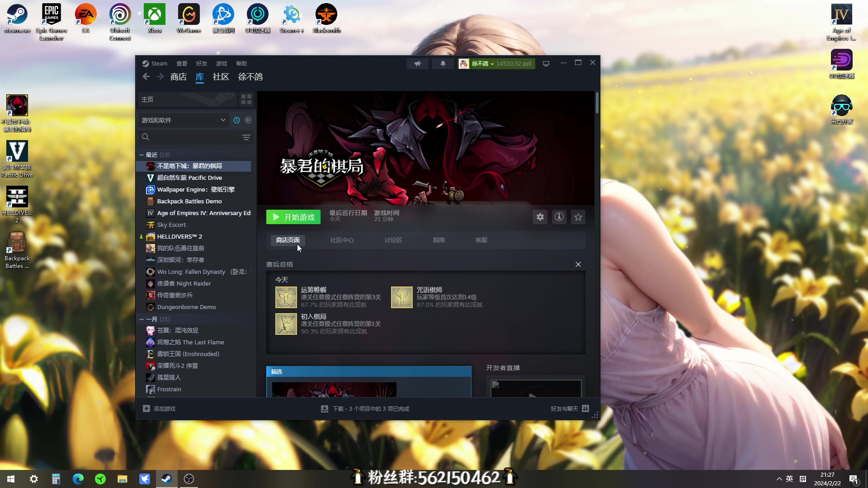Open Epic Games Launcher desktop icon
868x488 pixels.
pos(52,22)
